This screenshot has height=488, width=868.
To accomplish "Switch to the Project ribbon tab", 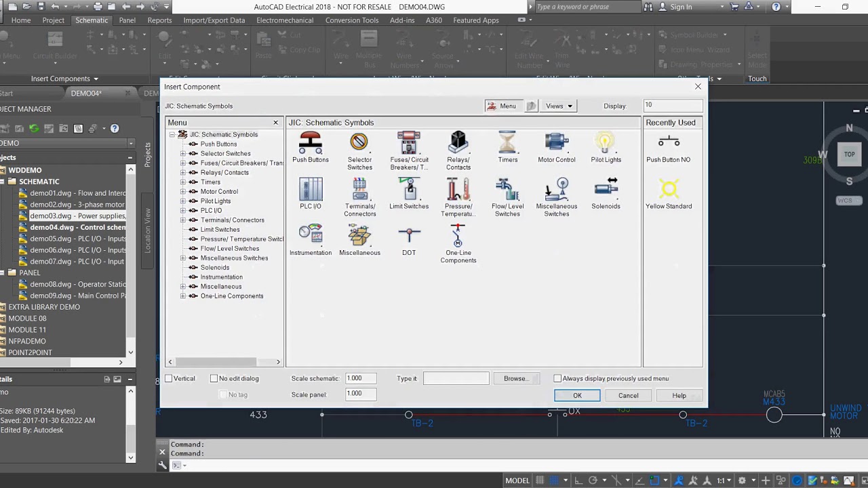I will [x=53, y=20].
